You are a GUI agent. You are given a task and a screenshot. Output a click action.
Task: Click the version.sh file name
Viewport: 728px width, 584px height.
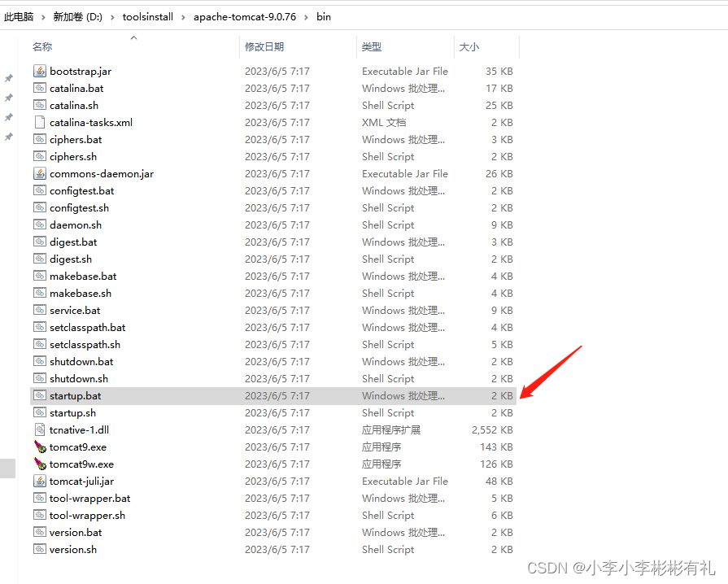coord(73,550)
